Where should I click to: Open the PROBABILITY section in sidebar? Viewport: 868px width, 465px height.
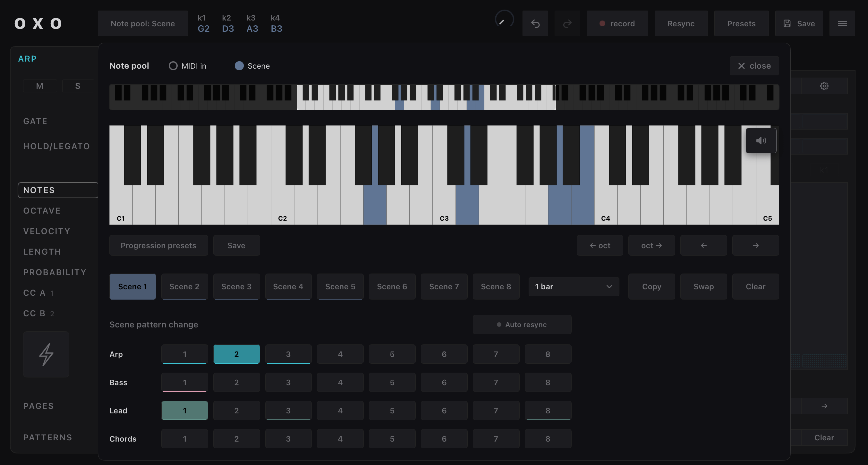[55, 272]
